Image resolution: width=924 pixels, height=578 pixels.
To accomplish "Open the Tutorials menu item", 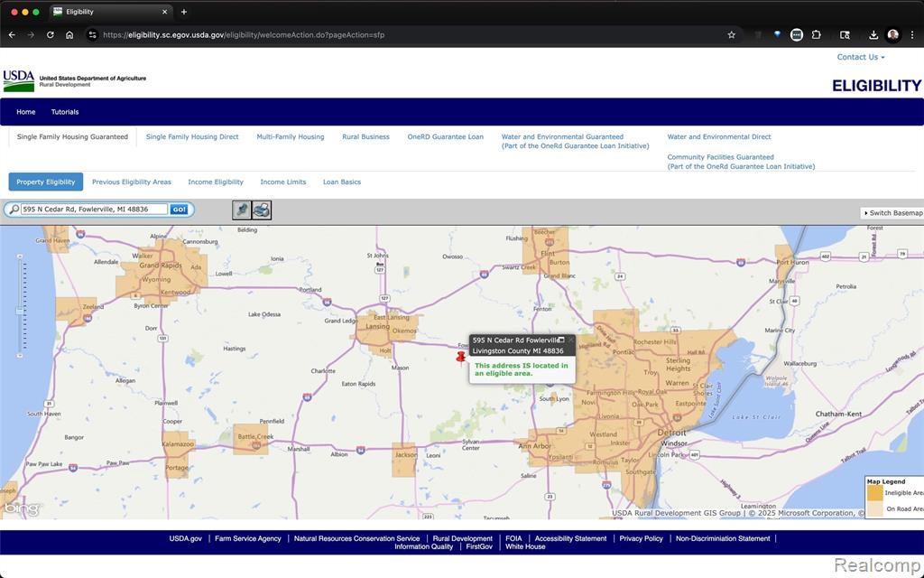I will tap(65, 112).
